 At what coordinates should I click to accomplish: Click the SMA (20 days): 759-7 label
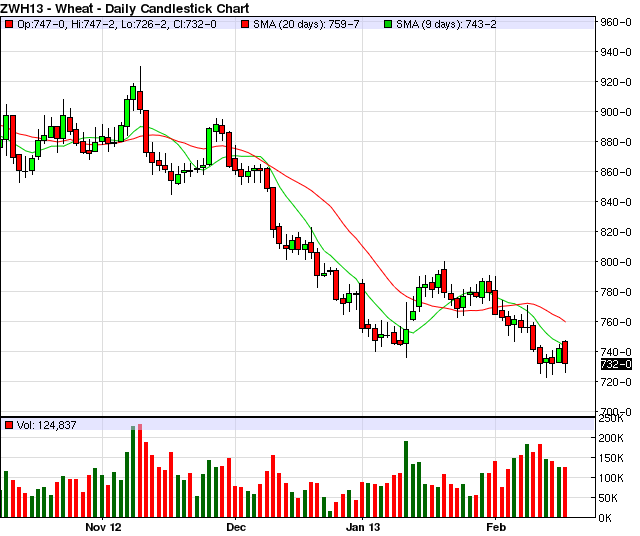click(x=306, y=24)
